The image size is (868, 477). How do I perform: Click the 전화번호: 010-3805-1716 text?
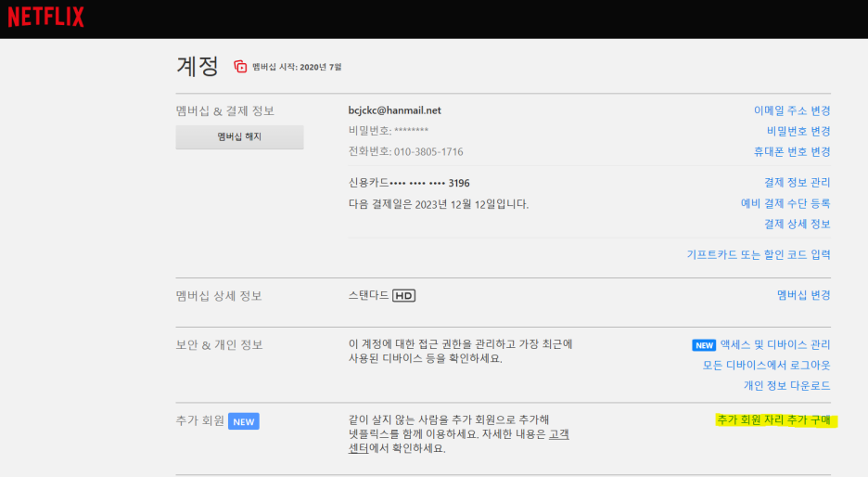click(406, 152)
